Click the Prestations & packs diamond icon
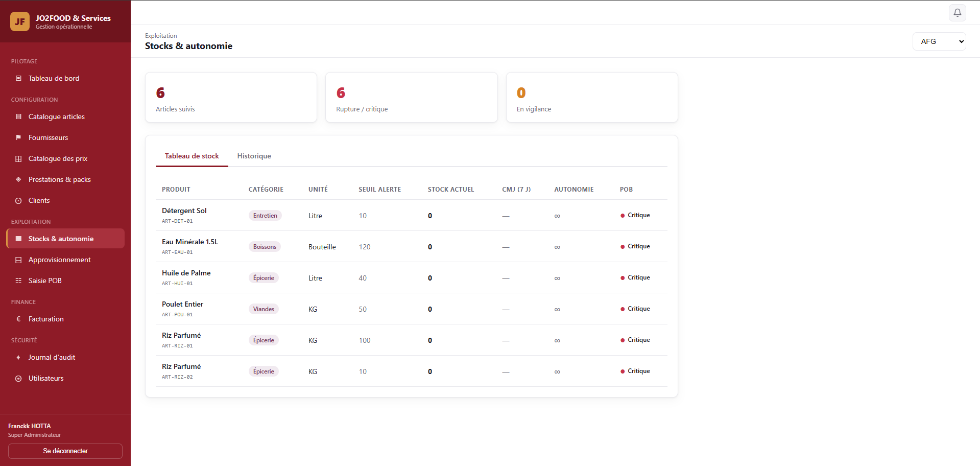Screen dimensions: 980x466 (x=18, y=179)
